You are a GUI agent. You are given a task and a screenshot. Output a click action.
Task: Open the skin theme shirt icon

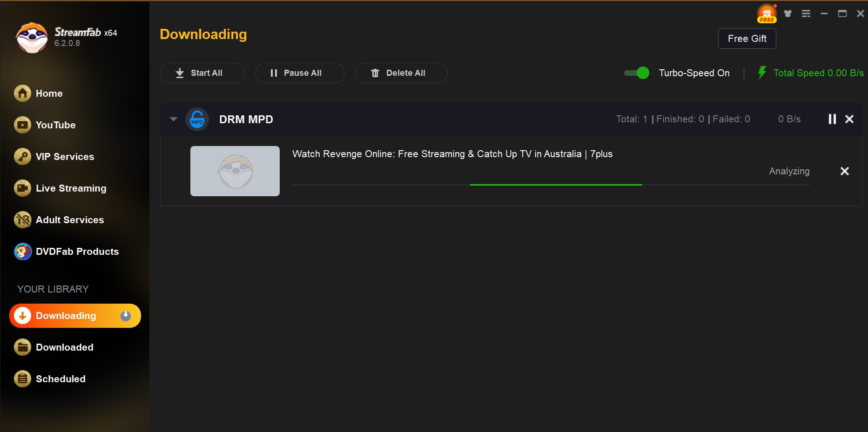pos(788,13)
